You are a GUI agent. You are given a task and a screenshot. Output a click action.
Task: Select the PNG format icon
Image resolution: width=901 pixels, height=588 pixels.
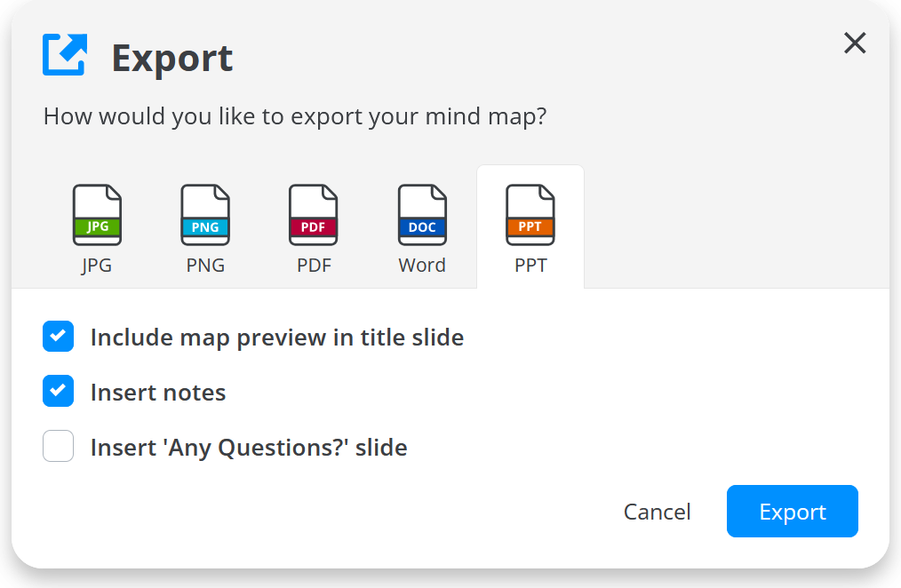coord(205,214)
